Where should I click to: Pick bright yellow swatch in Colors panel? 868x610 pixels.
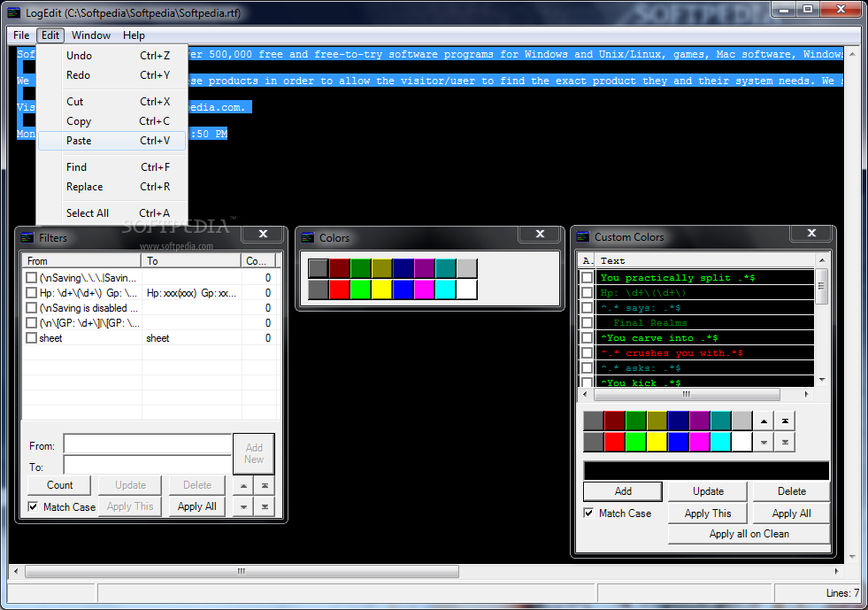tap(382, 290)
